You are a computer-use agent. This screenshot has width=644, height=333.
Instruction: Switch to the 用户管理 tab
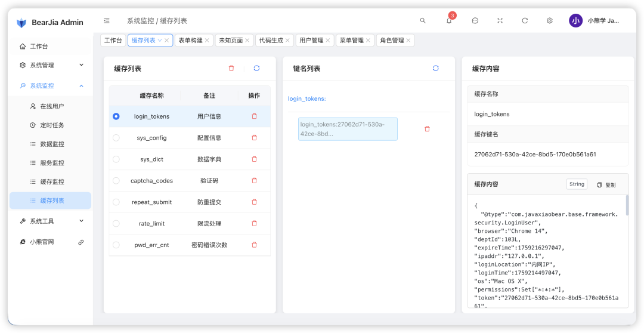[x=311, y=41]
